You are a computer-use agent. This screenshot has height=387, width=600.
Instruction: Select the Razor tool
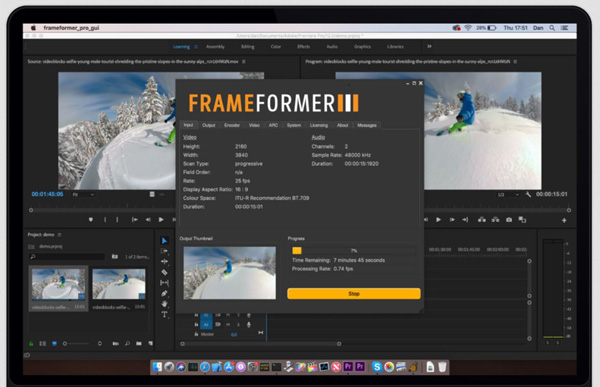coord(164,272)
